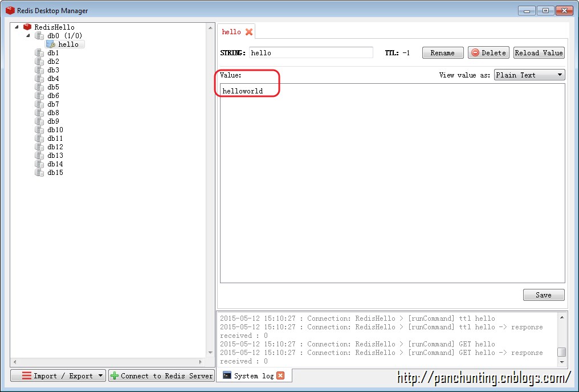Click the db12 database icon
The height and width of the screenshot is (392, 579).
39,146
